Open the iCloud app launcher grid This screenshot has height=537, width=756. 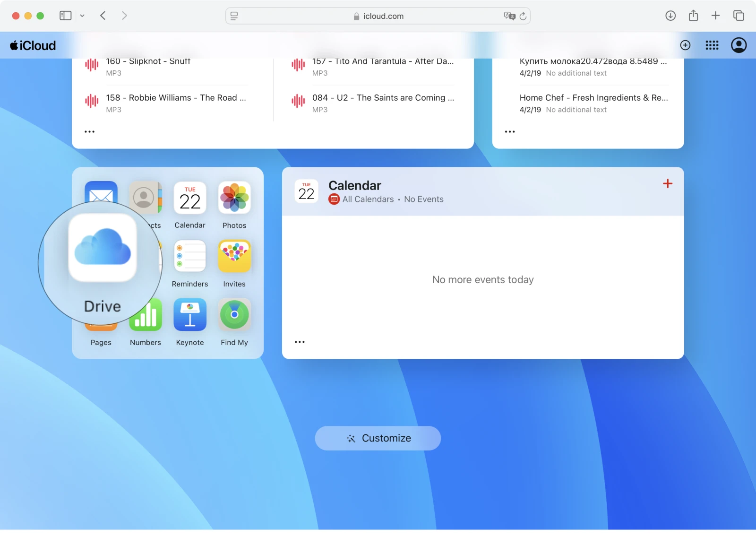pos(712,45)
